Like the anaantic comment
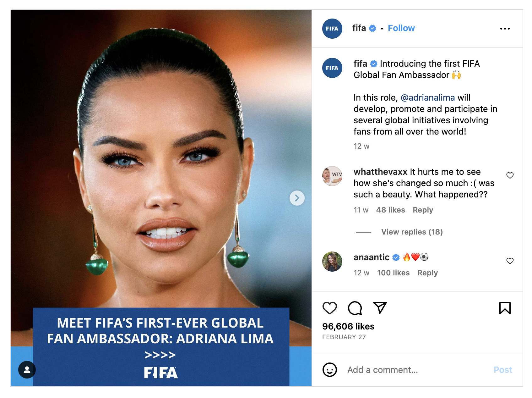This screenshot has height=398, width=532. [x=510, y=261]
